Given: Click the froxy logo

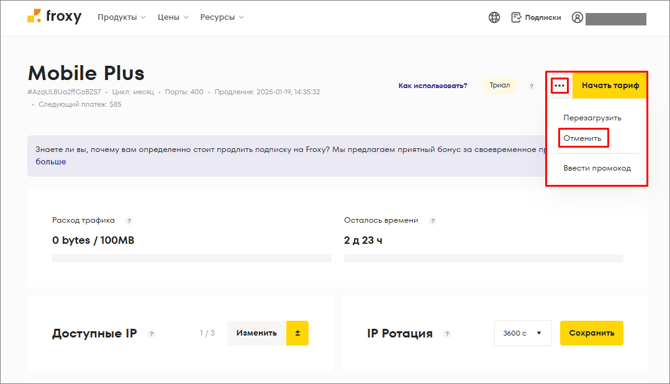Looking at the screenshot, I should pos(54,17).
